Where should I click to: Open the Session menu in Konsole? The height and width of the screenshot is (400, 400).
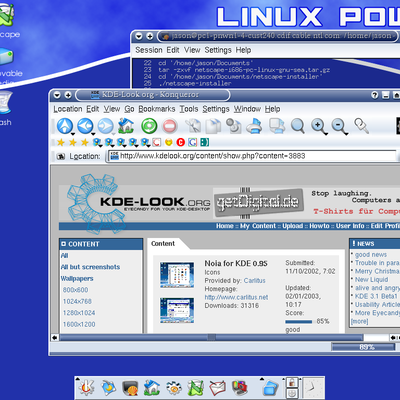coord(149,50)
